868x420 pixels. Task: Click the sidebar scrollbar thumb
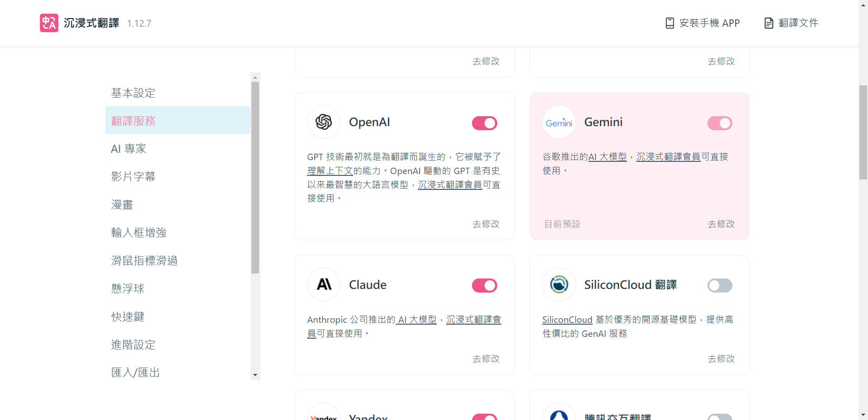[255, 178]
